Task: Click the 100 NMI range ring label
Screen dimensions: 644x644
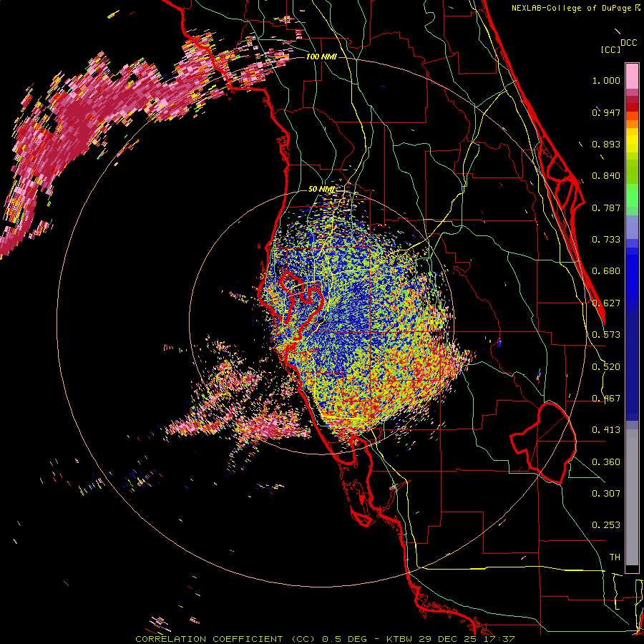Action: pos(321,57)
